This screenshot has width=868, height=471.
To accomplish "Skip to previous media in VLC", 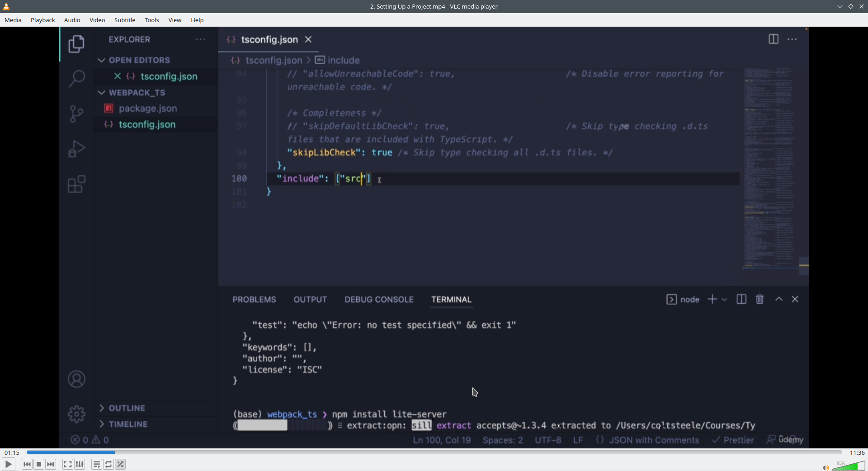I will tap(27, 464).
